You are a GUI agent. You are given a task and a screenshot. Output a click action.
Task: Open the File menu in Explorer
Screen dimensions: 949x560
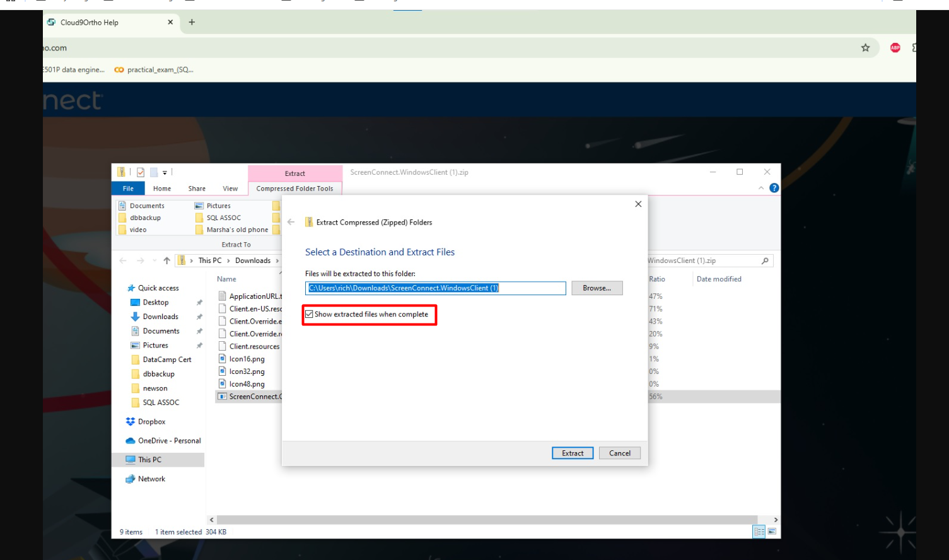click(x=128, y=189)
